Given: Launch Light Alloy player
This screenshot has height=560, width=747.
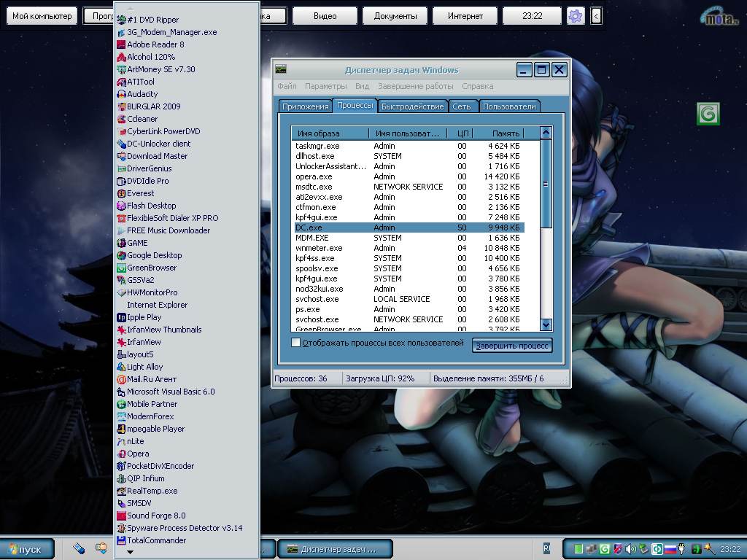Looking at the screenshot, I should pyautogui.click(x=139, y=367).
